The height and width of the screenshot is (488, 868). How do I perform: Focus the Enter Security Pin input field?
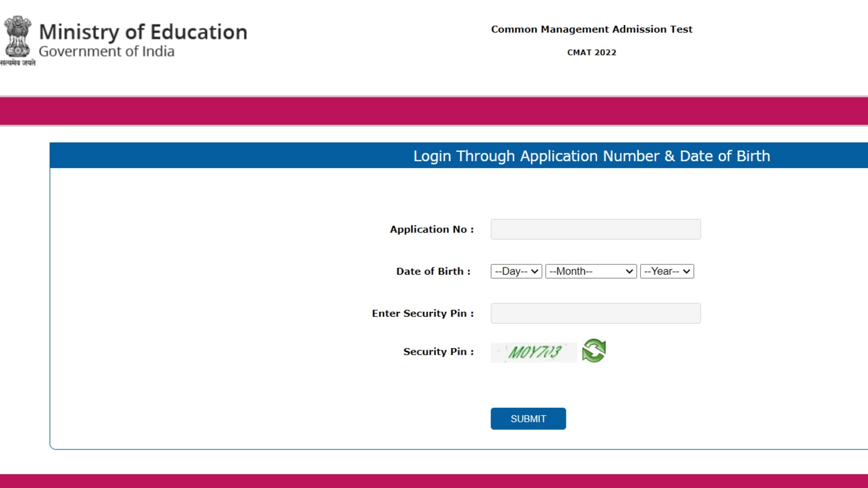click(596, 313)
